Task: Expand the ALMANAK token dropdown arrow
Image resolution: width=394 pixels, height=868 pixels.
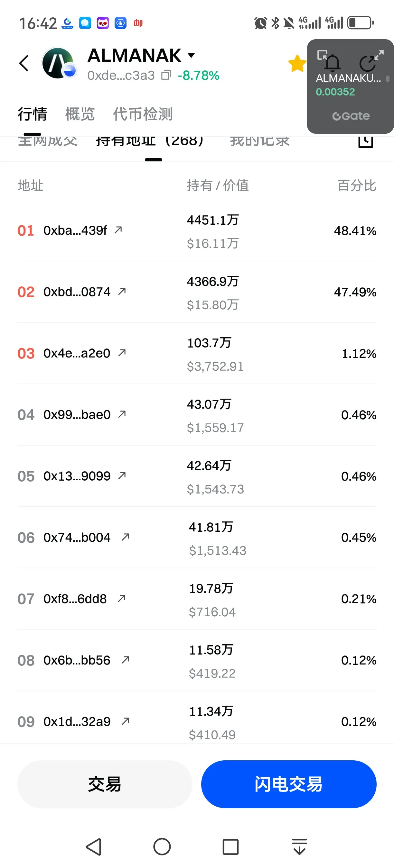Action: pyautogui.click(x=191, y=55)
